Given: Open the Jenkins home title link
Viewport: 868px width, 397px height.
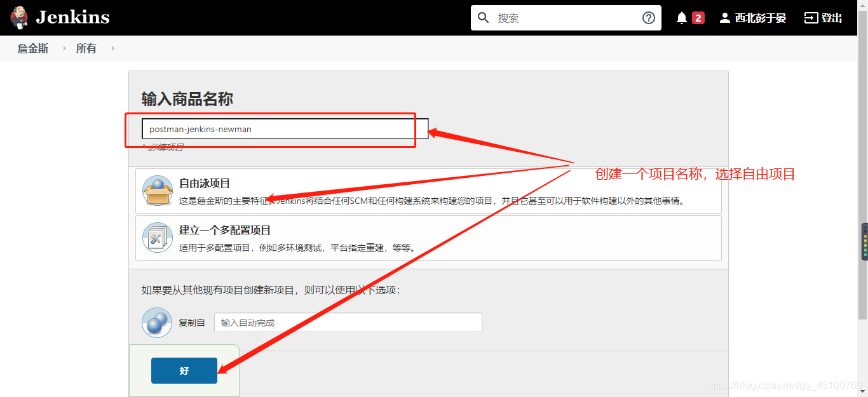Looking at the screenshot, I should (72, 18).
